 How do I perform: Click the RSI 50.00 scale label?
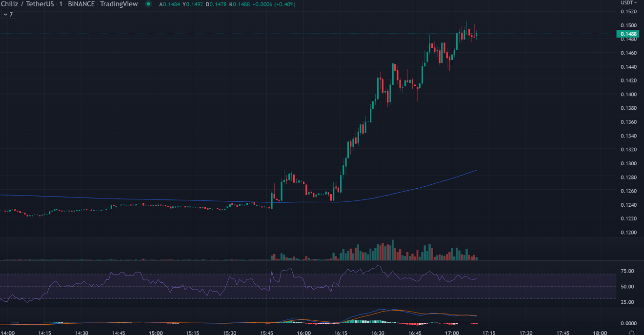coord(627,287)
